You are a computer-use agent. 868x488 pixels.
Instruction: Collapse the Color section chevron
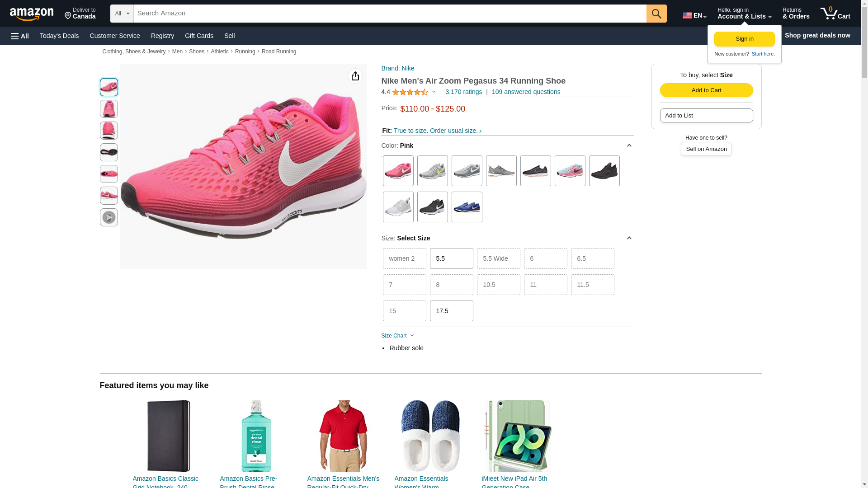(x=629, y=145)
